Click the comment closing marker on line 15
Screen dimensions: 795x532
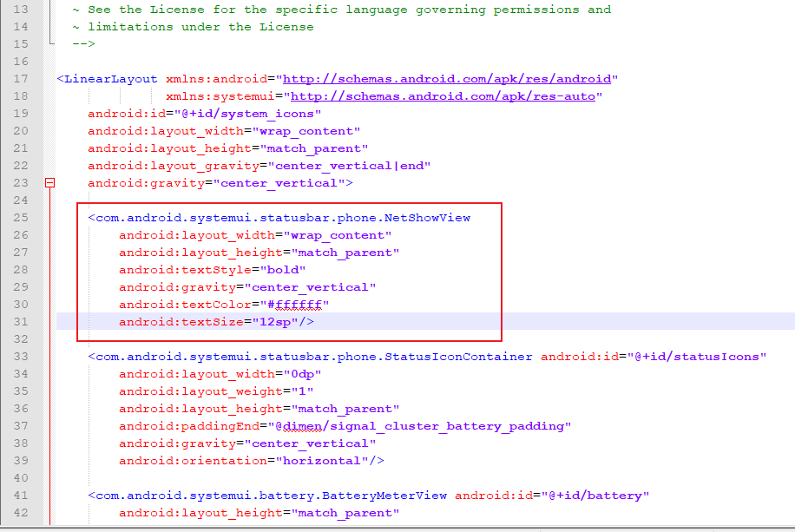(x=84, y=44)
